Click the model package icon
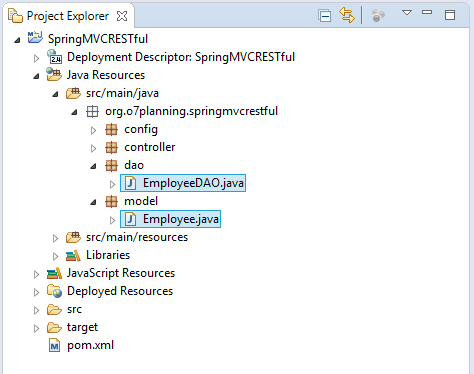474x374 pixels. [111, 201]
